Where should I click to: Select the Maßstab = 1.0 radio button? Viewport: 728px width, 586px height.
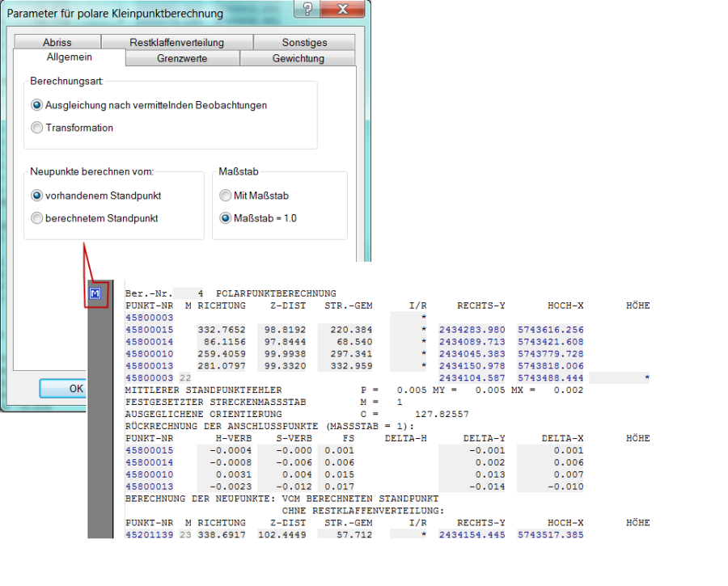(225, 218)
